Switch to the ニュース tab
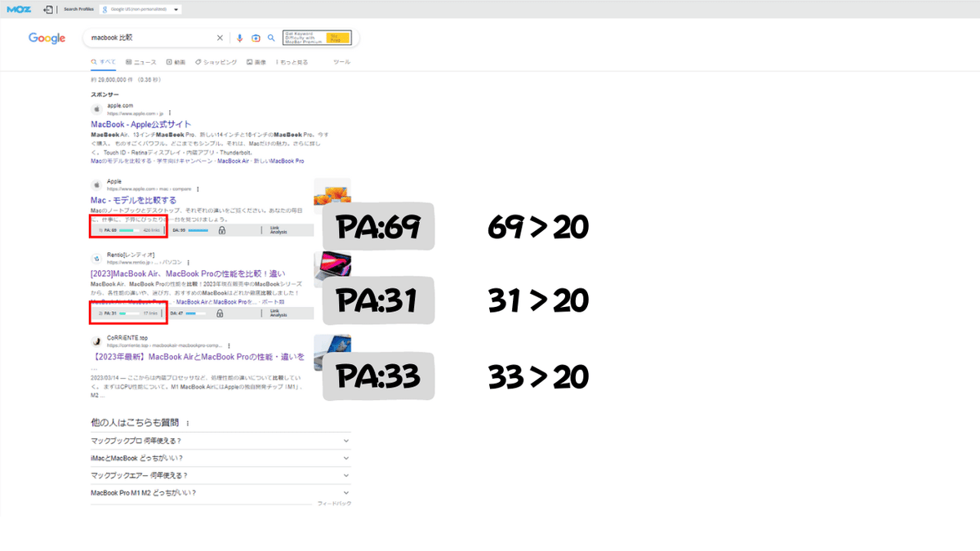This screenshot has width=980, height=551. pos(141,62)
